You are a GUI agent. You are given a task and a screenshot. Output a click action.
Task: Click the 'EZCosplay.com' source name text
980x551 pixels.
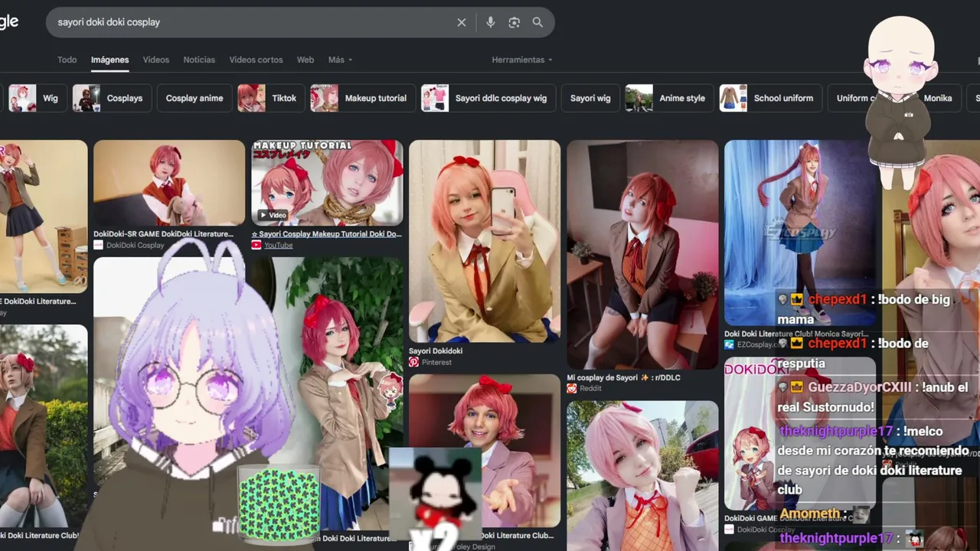coord(763,344)
